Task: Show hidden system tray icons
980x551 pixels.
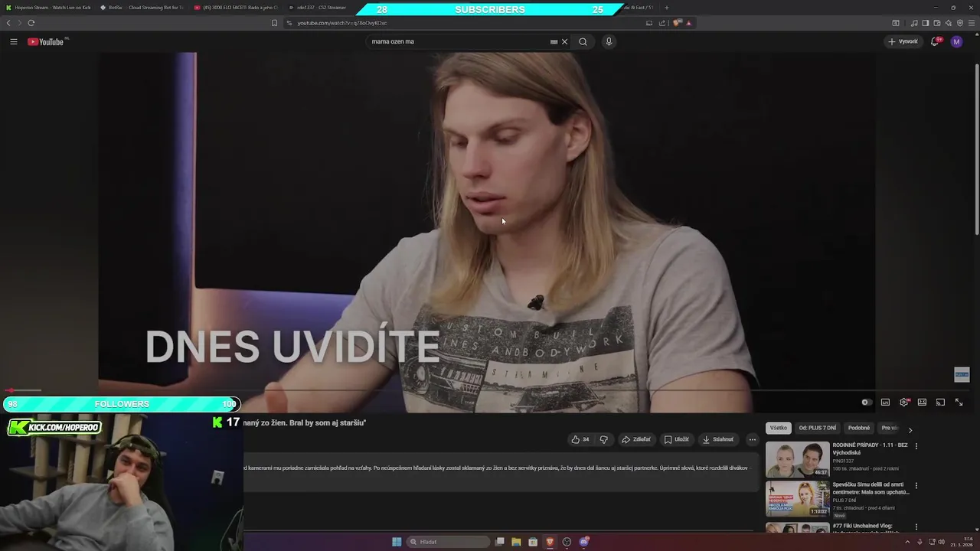Action: 907,542
